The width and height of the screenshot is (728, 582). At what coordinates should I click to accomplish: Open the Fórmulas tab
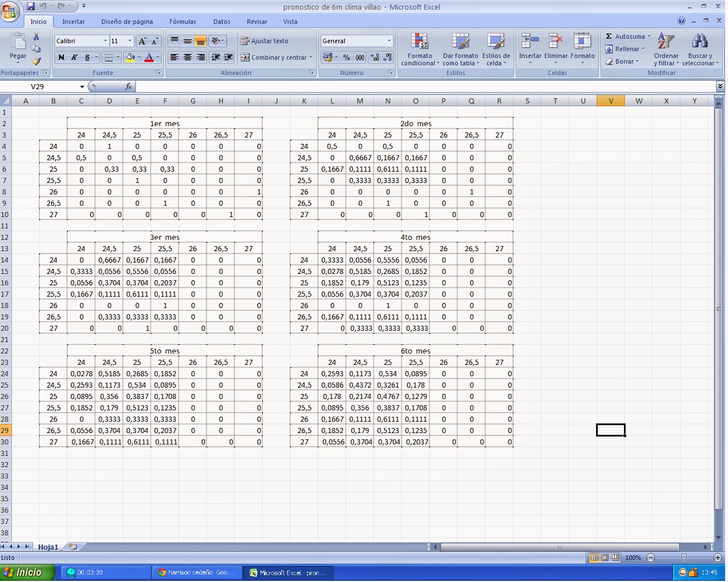point(183,22)
